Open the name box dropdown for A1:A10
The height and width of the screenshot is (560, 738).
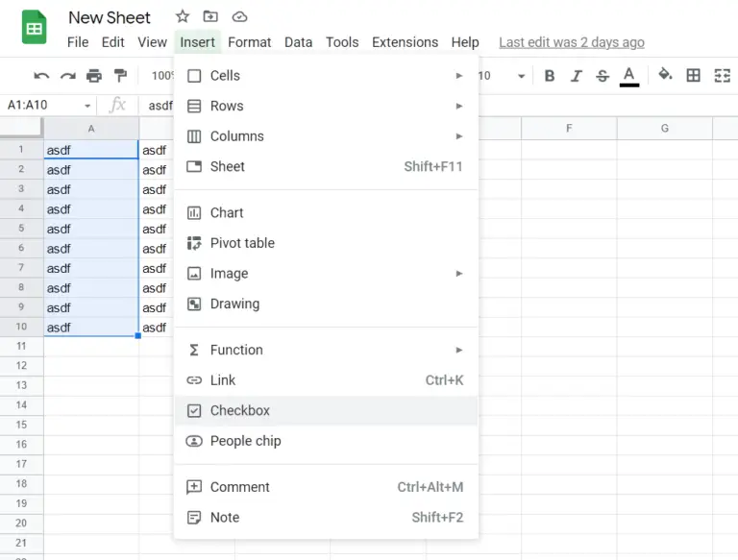[x=87, y=106]
